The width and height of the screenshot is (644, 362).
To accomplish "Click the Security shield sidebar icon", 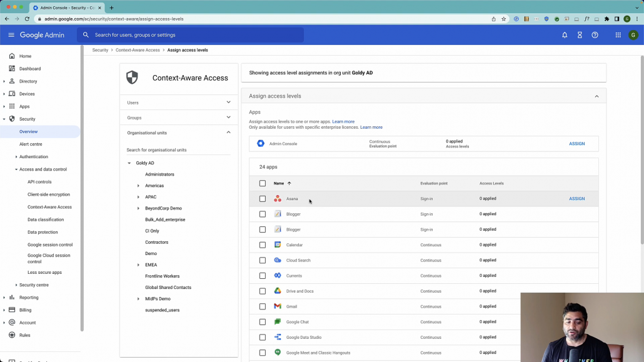I will click(x=12, y=119).
